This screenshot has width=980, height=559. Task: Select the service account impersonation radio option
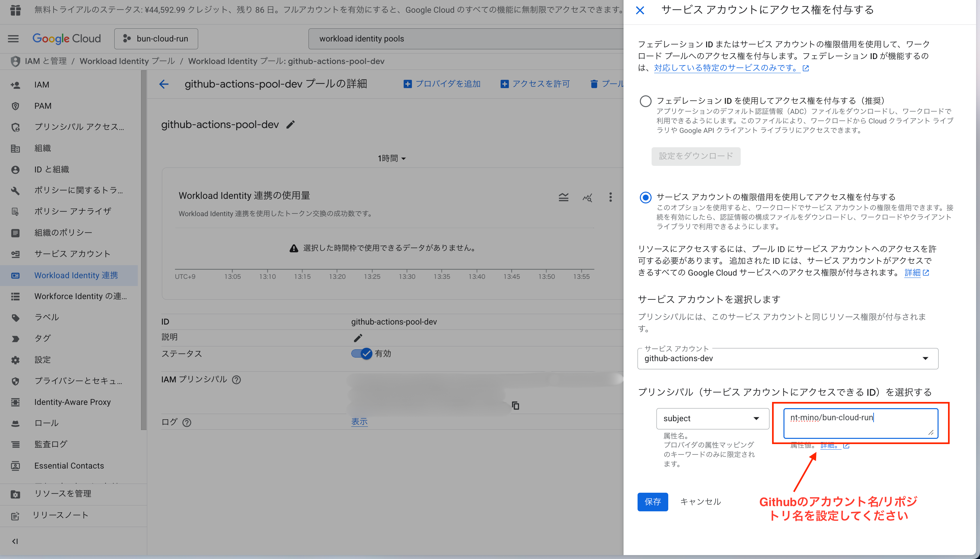[645, 198]
